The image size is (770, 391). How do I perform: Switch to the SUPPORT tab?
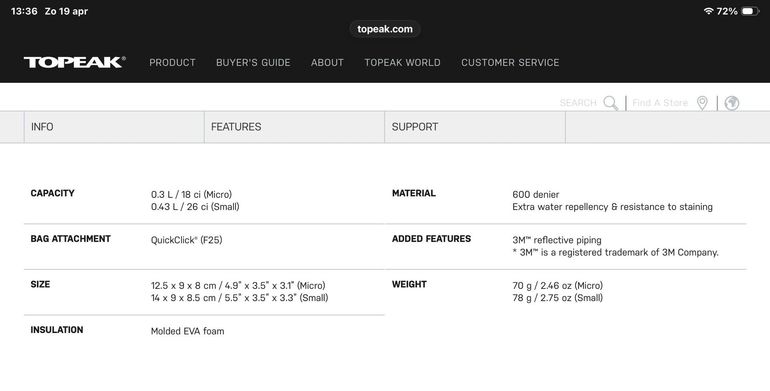(475, 127)
